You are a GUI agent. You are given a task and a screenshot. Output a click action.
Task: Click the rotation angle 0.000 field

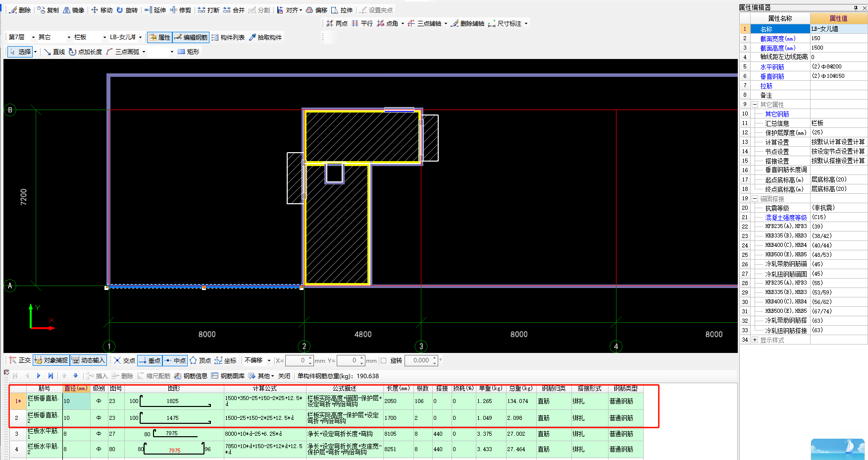coord(421,360)
